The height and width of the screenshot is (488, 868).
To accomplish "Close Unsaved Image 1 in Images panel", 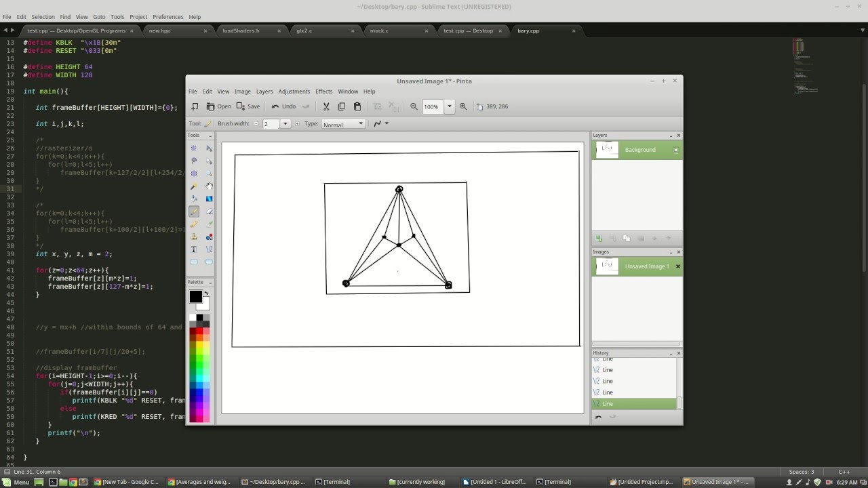I will 677,266.
